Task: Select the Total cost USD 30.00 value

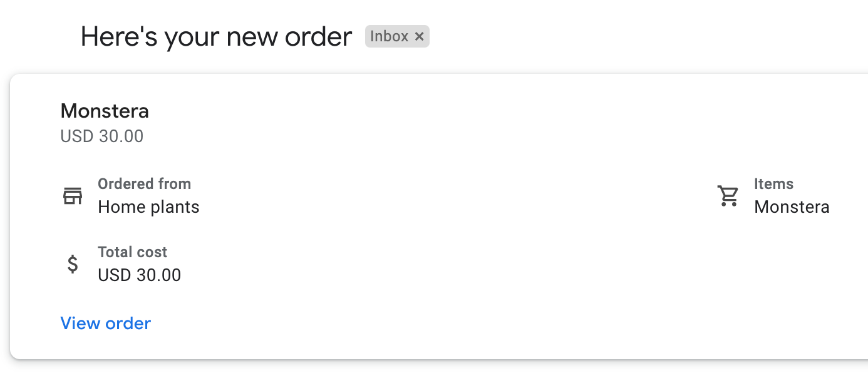Action: (x=139, y=275)
